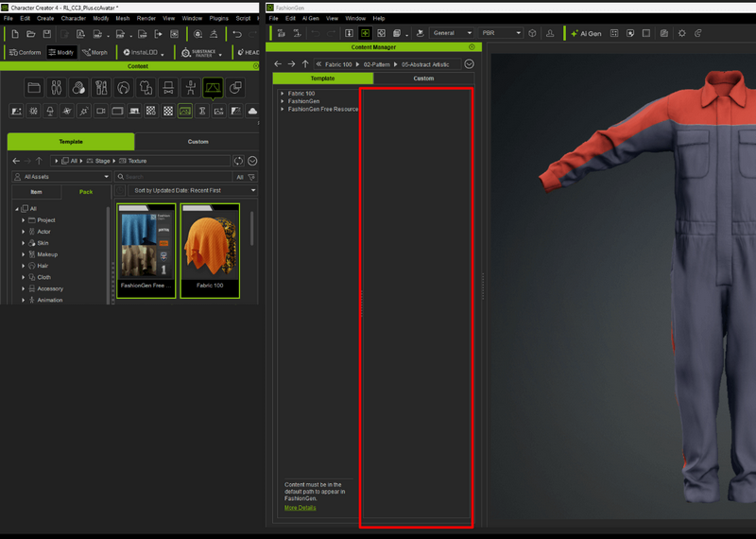This screenshot has height=539, width=756.
Task: Switch to Custom tab in FashionGen Content Manager
Action: tap(423, 78)
